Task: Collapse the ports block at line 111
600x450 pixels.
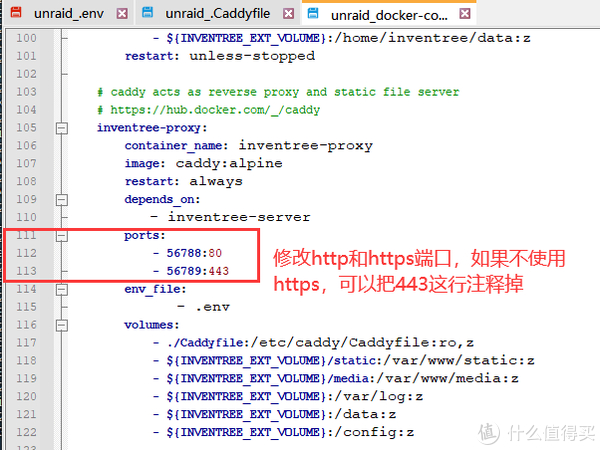Action: click(x=62, y=236)
